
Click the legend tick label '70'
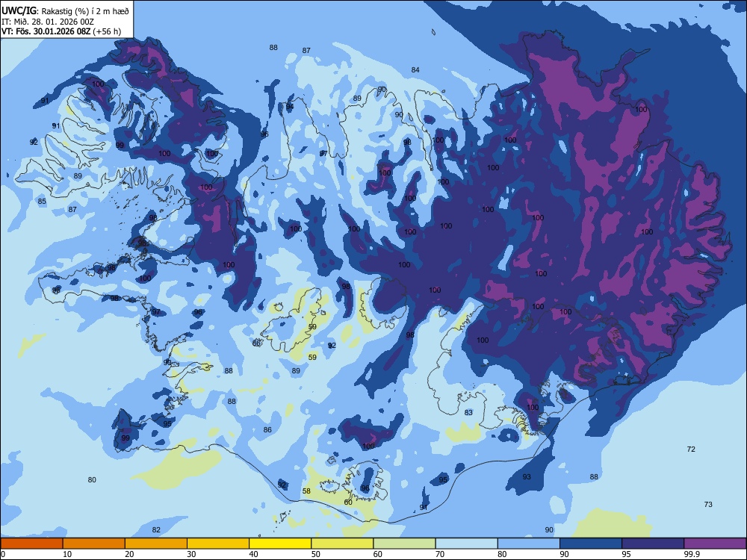click(440, 554)
